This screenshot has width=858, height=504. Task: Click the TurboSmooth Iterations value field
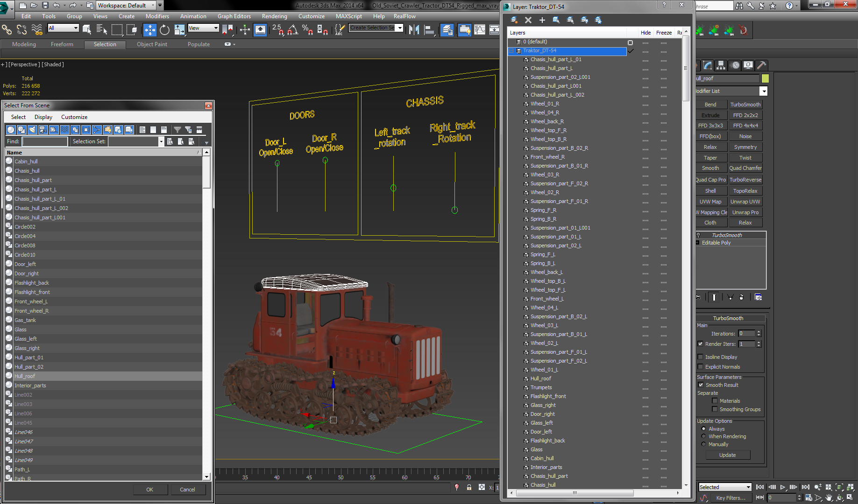coord(746,333)
